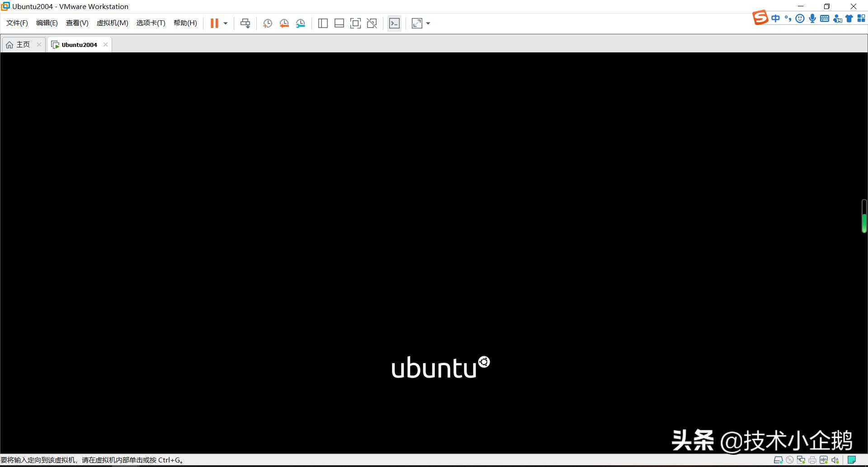868x467 pixels.
Task: Toggle the console view button
Action: coord(394,23)
